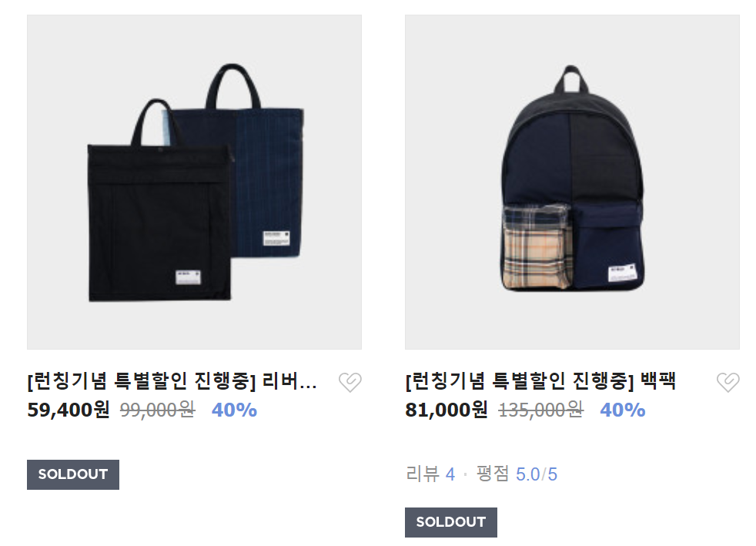Click SOLDOUT badge under backpack

451,522
